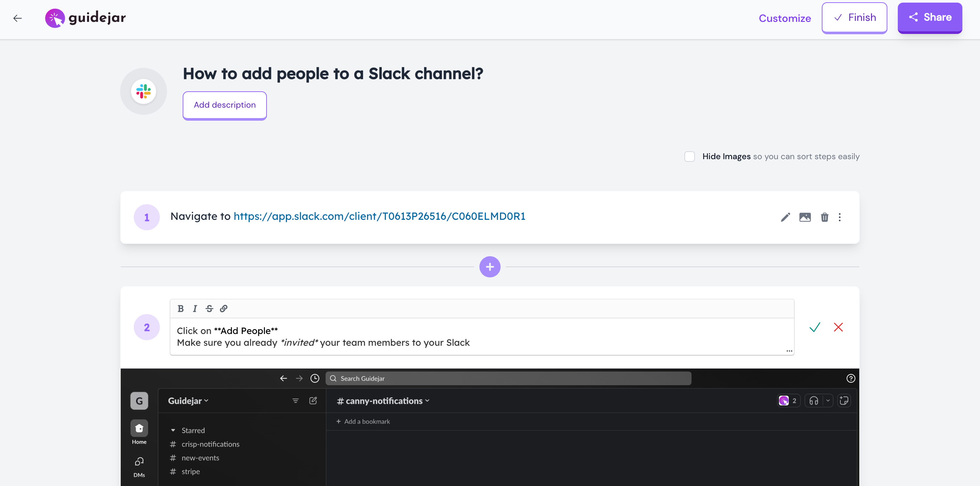
Task: Add an image to step 1
Action: pyautogui.click(x=804, y=217)
